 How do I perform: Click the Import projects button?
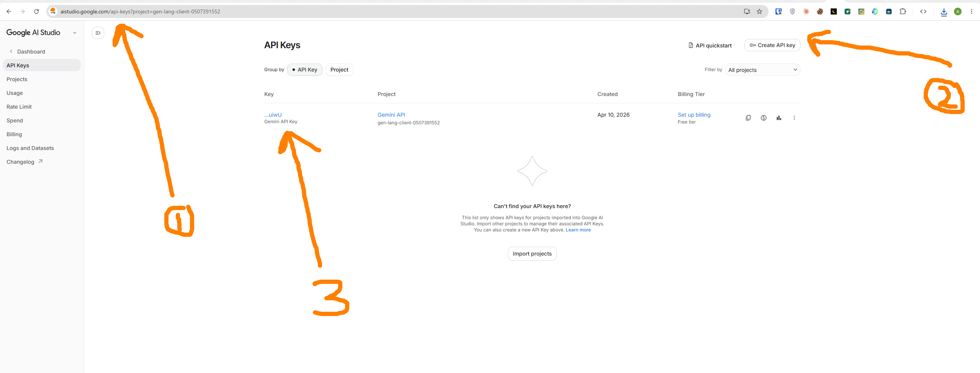pos(532,254)
